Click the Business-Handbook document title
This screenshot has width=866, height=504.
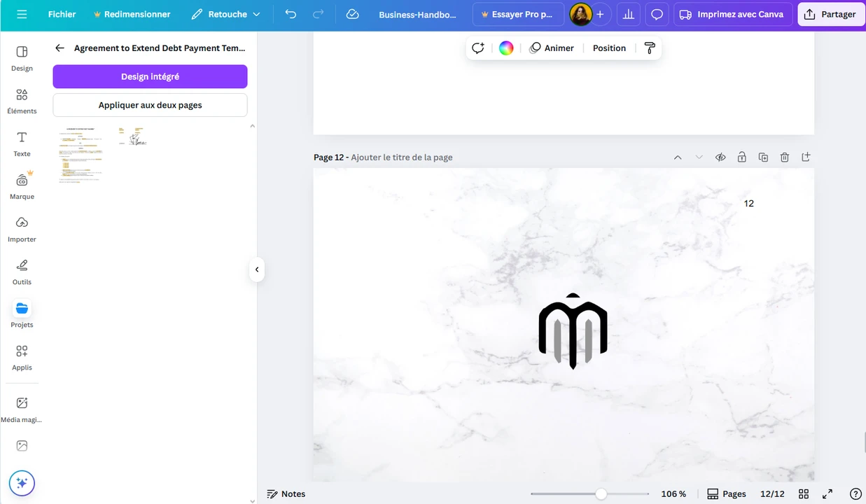pos(417,15)
